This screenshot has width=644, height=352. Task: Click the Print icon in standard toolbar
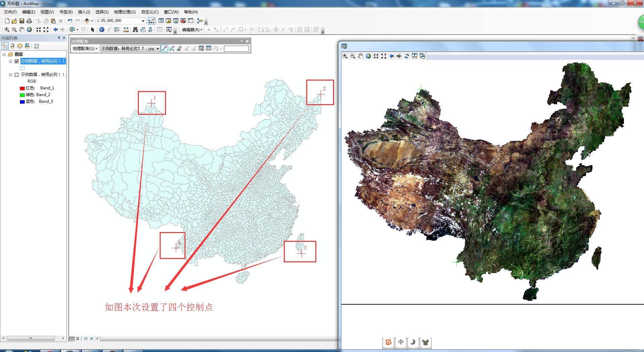pyautogui.click(x=29, y=21)
